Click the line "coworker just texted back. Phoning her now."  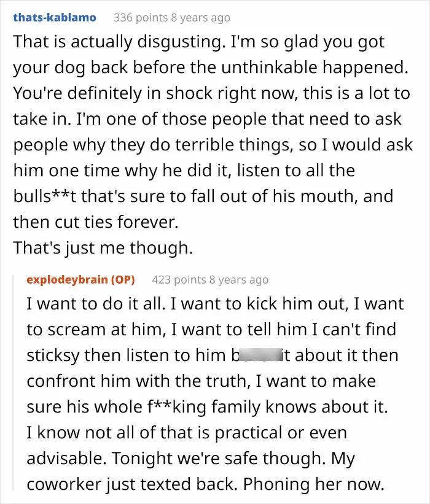point(206,484)
